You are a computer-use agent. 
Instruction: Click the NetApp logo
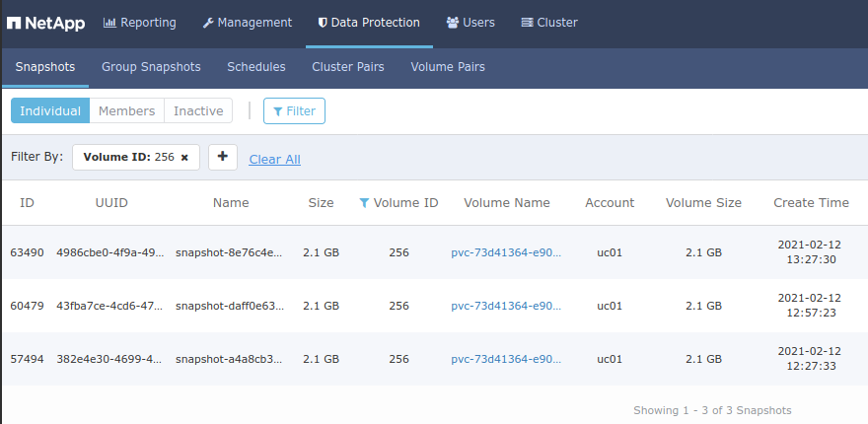click(45, 23)
